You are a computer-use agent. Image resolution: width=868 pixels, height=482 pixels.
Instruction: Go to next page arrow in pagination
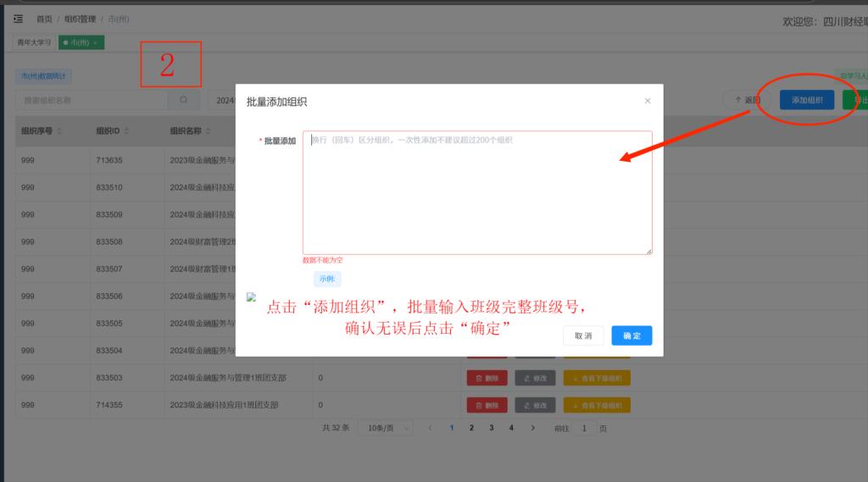point(532,429)
